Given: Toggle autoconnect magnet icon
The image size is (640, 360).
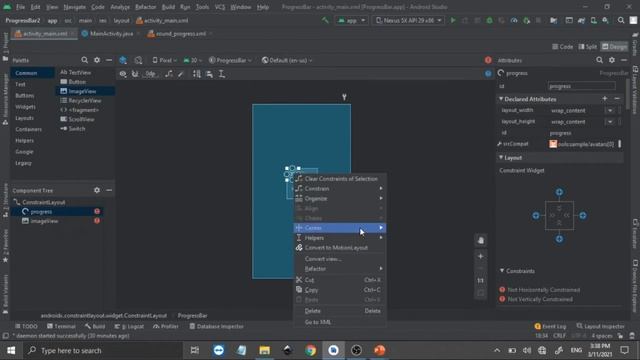Looking at the screenshot, I should pyautogui.click(x=135, y=74).
